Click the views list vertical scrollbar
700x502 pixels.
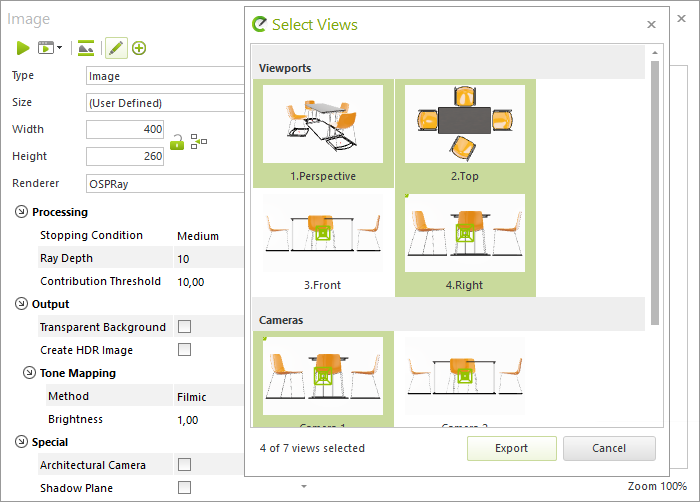pyautogui.click(x=655, y=192)
